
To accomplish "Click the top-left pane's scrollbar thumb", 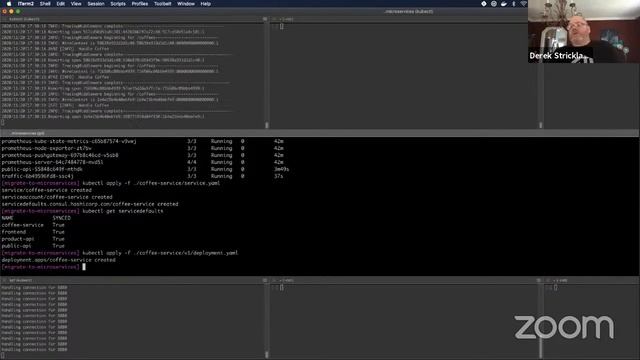I will (267, 125).
